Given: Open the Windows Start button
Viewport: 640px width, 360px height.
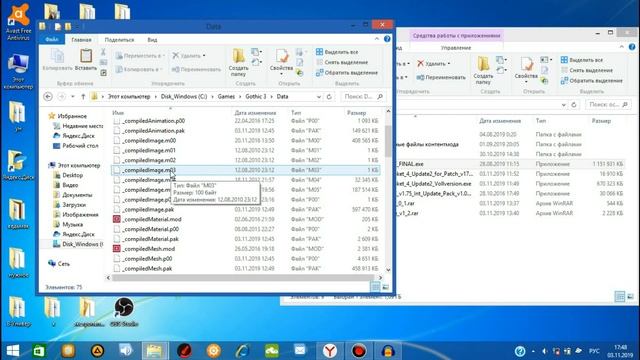Looking at the screenshot, I should 13,351.
